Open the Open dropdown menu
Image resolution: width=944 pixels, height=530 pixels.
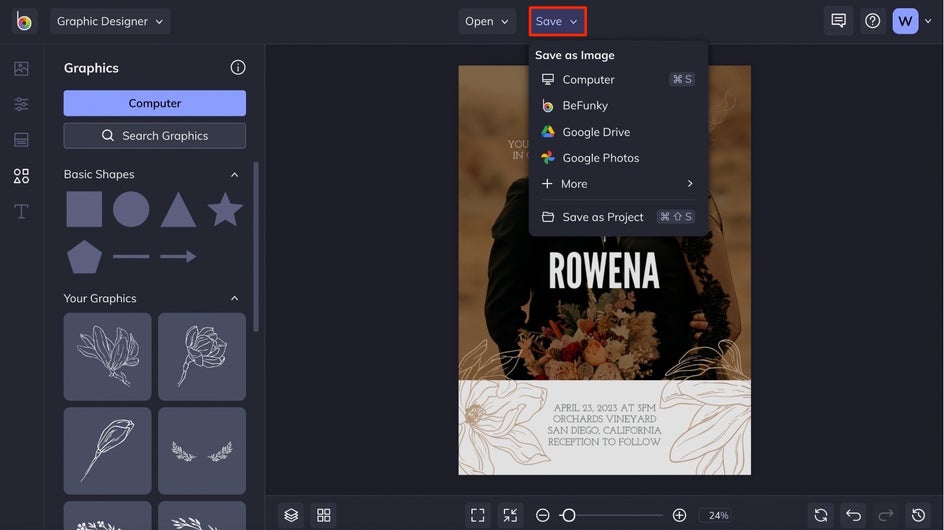click(x=486, y=21)
